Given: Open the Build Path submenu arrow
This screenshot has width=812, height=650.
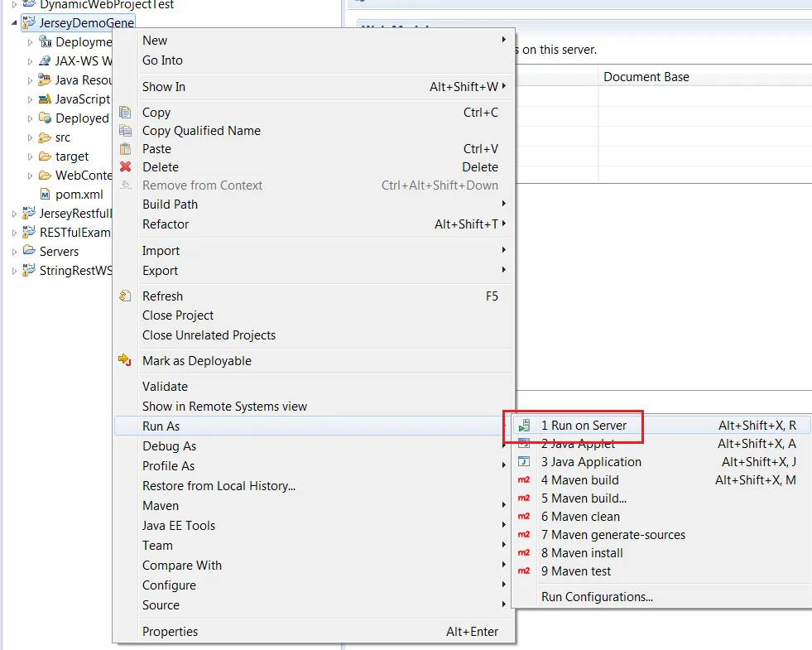Looking at the screenshot, I should pos(503,204).
